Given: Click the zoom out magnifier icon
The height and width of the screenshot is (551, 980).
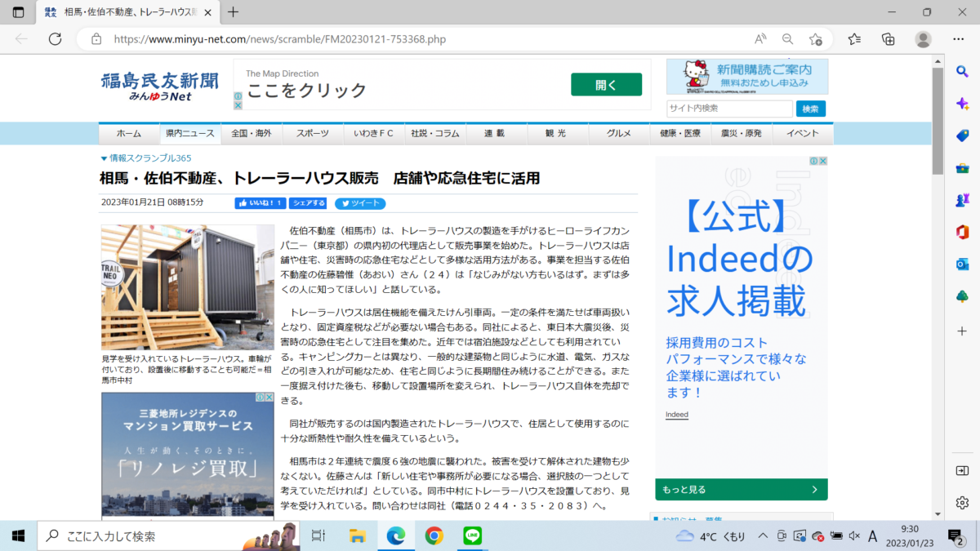Looking at the screenshot, I should click(x=787, y=39).
